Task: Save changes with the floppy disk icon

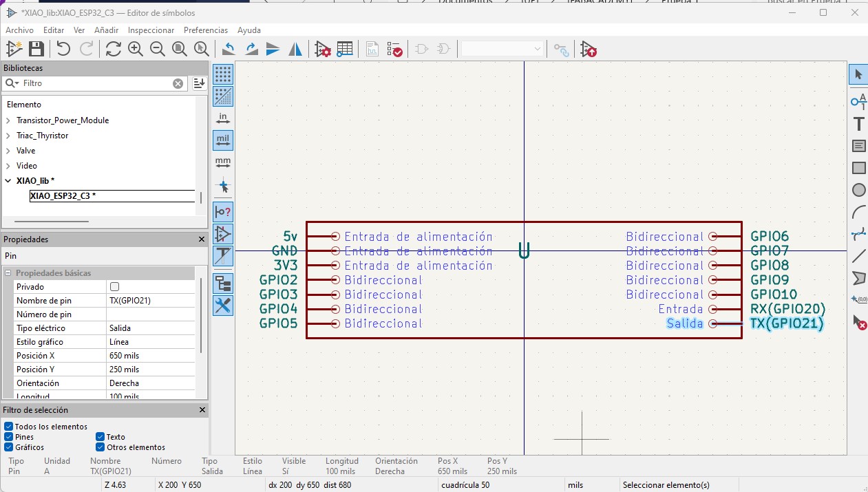Action: [x=36, y=49]
